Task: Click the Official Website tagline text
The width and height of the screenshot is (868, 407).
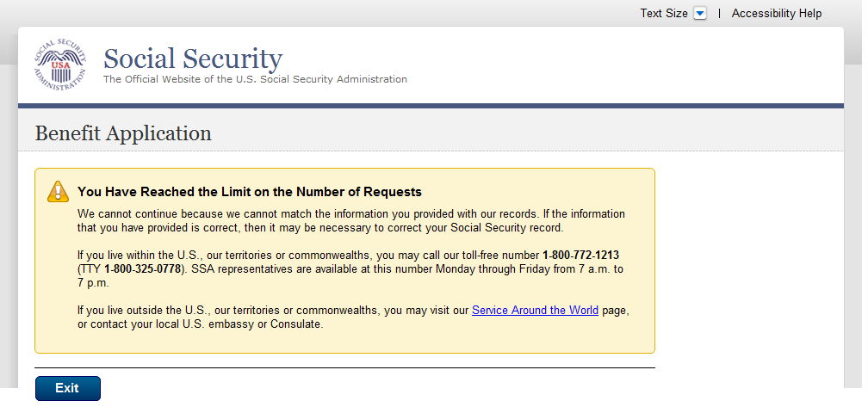Action: pyautogui.click(x=255, y=79)
